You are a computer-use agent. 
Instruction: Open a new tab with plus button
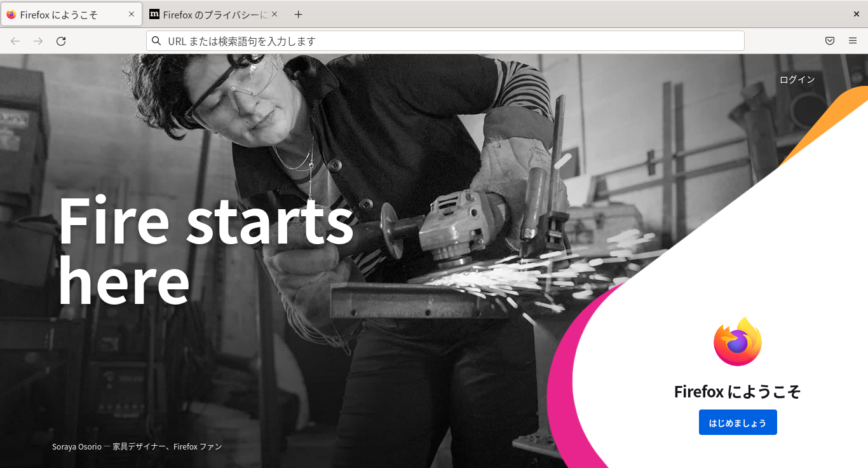click(299, 15)
